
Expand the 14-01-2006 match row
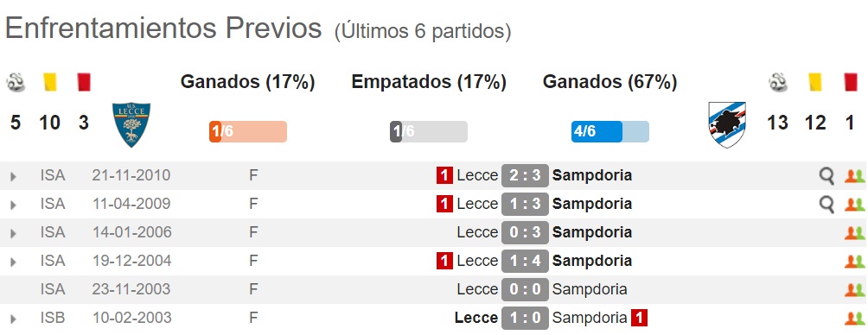(x=13, y=234)
